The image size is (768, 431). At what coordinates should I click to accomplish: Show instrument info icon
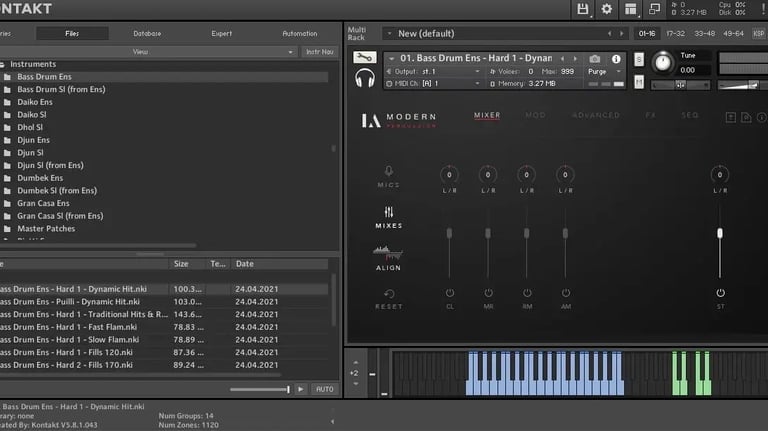coord(616,59)
